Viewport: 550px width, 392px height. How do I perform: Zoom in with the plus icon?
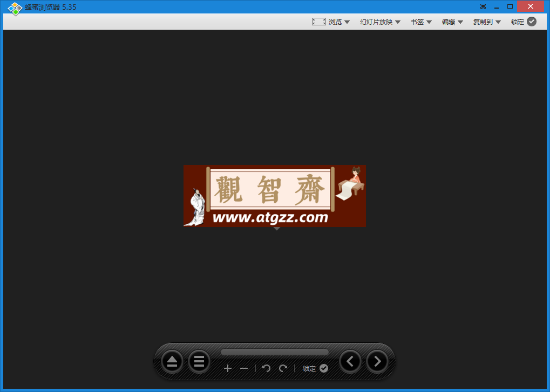coord(228,368)
